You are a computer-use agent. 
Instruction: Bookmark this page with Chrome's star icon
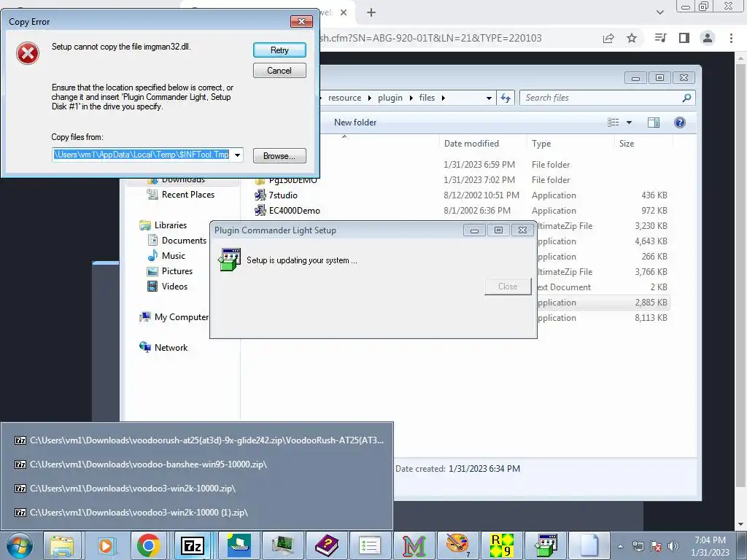click(632, 38)
